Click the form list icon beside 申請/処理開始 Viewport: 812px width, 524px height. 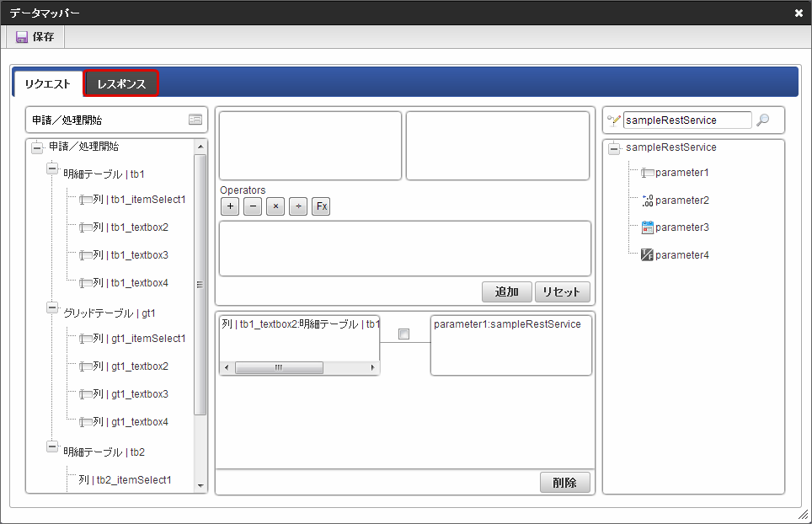pyautogui.click(x=195, y=120)
